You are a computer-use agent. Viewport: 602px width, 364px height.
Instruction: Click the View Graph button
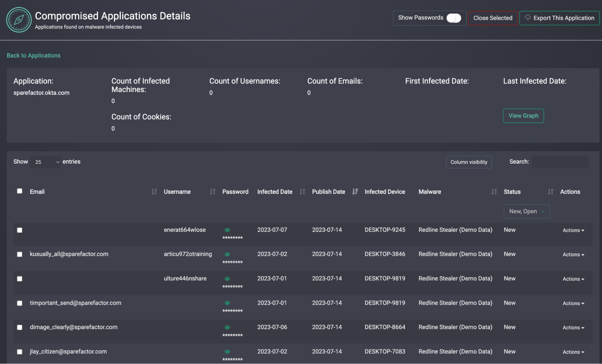click(523, 116)
